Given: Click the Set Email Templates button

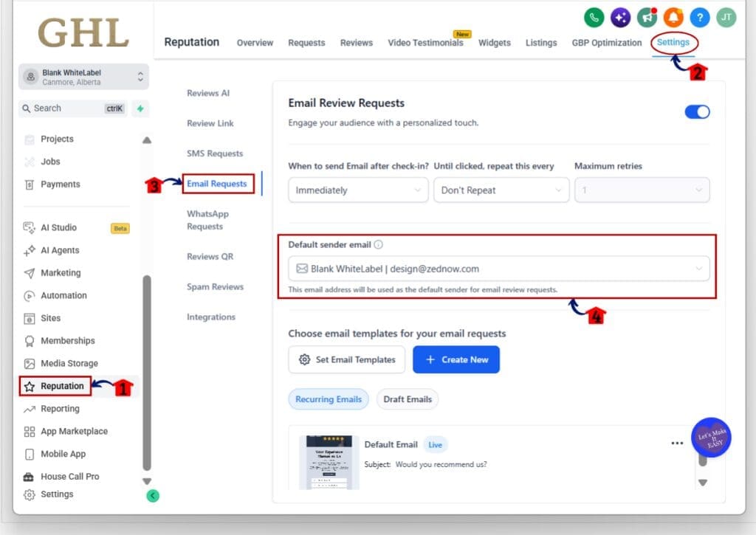Looking at the screenshot, I should point(347,359).
